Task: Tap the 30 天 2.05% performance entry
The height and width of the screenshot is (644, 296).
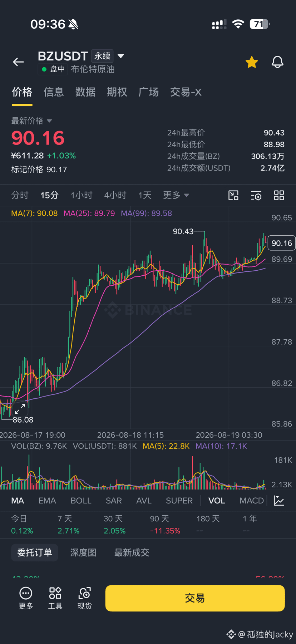Action: tap(114, 525)
